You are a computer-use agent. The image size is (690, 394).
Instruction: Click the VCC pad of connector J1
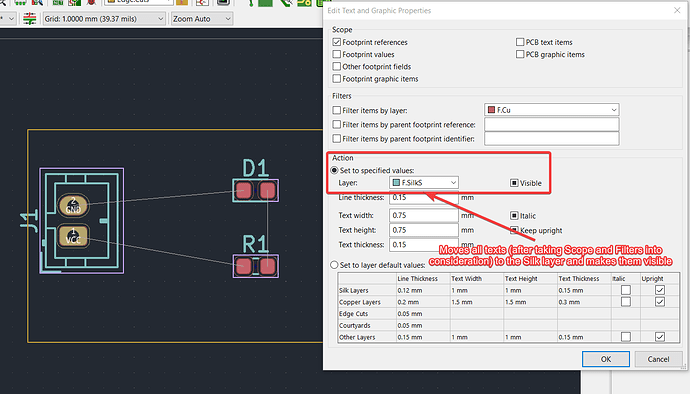(73, 236)
